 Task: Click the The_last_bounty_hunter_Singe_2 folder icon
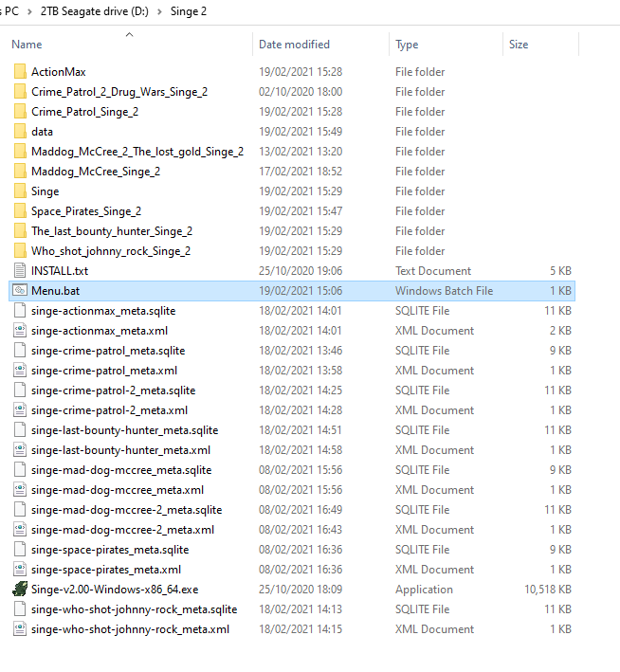pyautogui.click(x=20, y=231)
